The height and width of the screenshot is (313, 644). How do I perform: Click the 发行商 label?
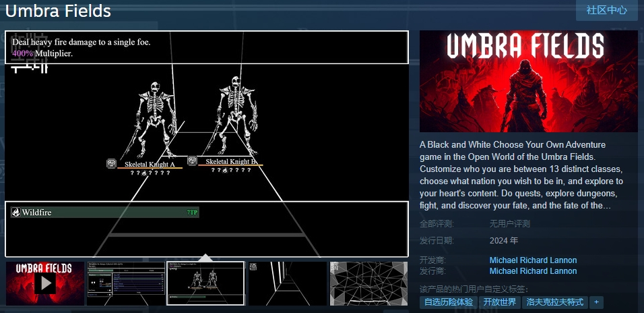(432, 271)
